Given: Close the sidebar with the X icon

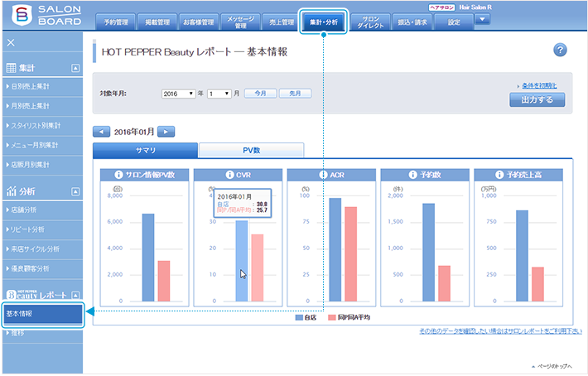Looking at the screenshot, I should point(11,42).
